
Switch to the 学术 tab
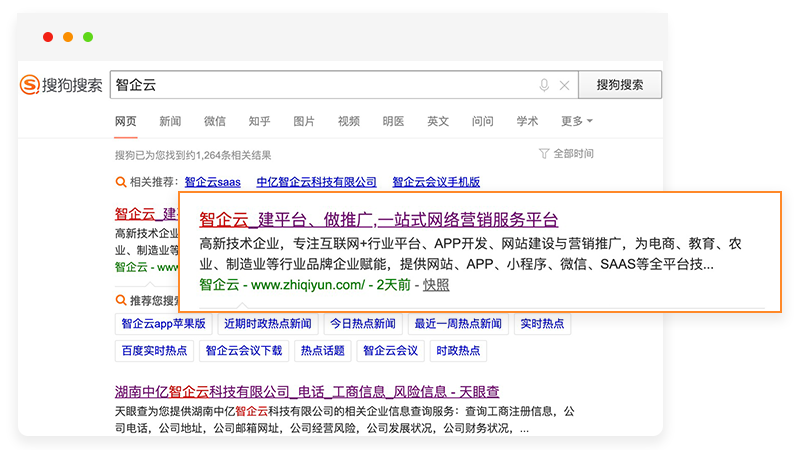pos(527,121)
